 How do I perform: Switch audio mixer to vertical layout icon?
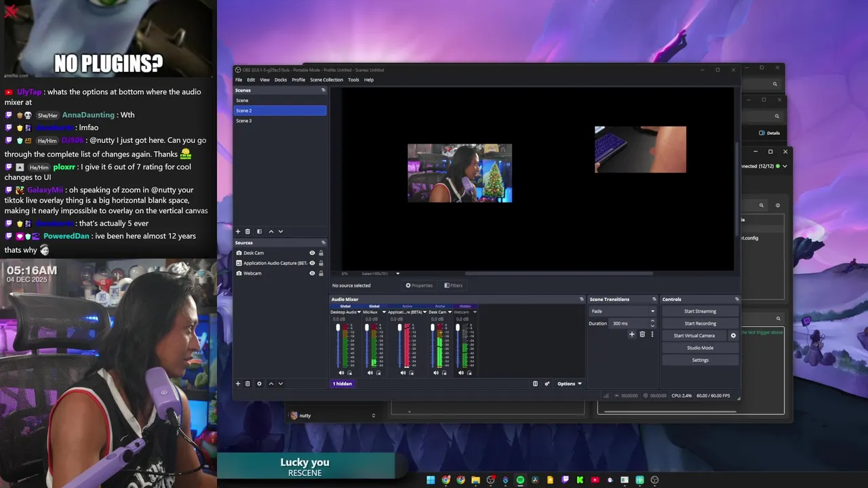pos(535,384)
